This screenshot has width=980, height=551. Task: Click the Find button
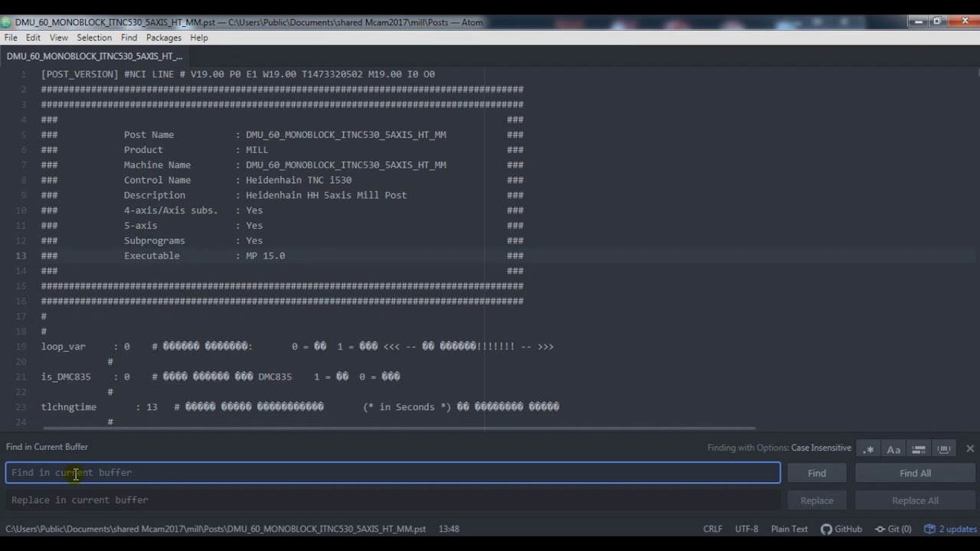tap(817, 473)
